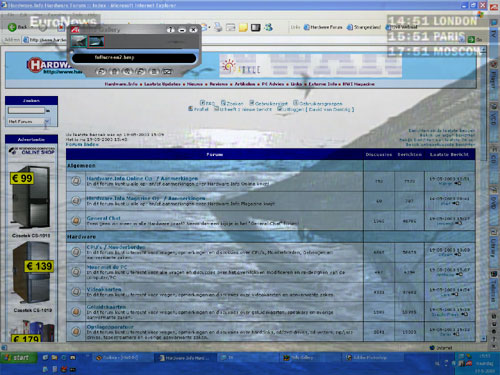The width and height of the screenshot is (500, 375).
Task: Open HWI Magazine in navigation bar
Action: pos(359,84)
